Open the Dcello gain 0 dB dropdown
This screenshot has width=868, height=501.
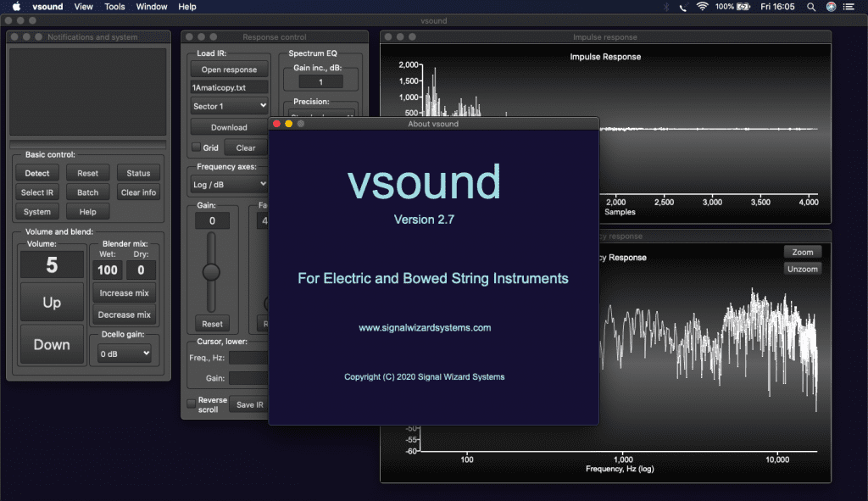pyautogui.click(x=124, y=353)
